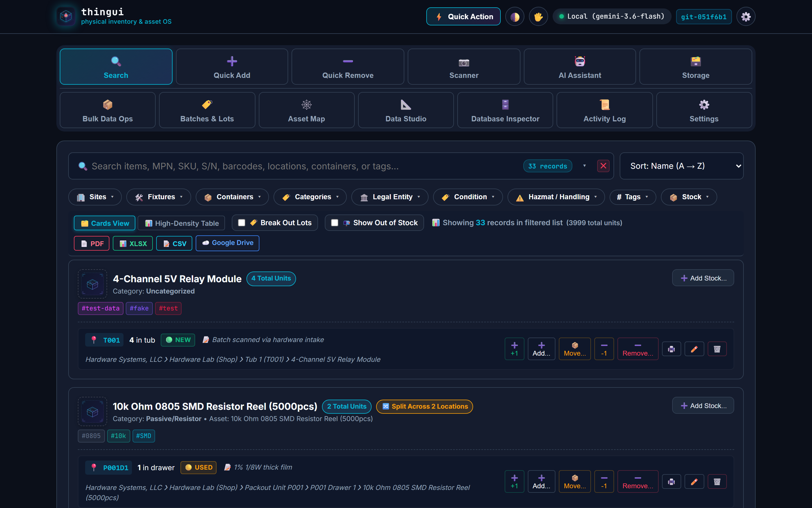Edit the P001D1 entry with pencil icon
812x508 pixels.
(x=694, y=482)
